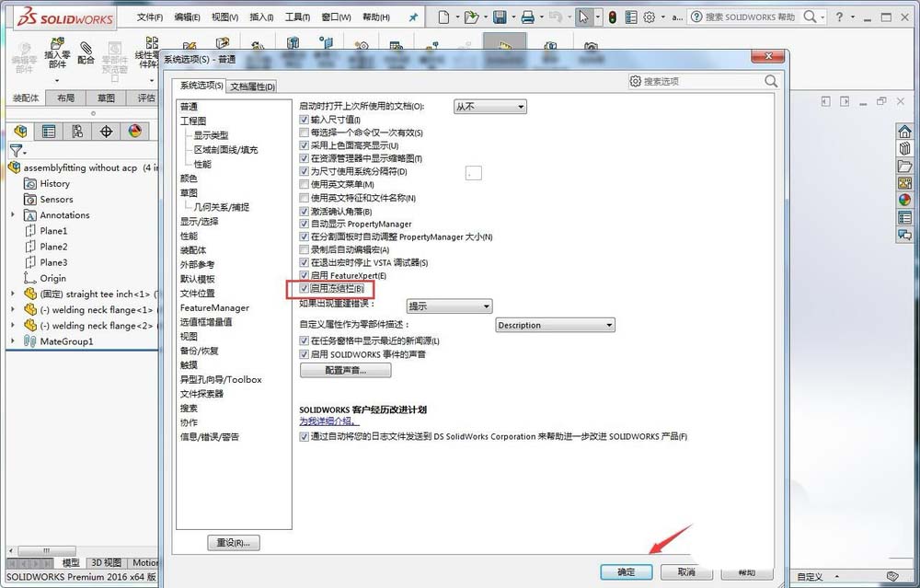Click the 配置声音... button
This screenshot has height=588, width=920.
(x=345, y=370)
